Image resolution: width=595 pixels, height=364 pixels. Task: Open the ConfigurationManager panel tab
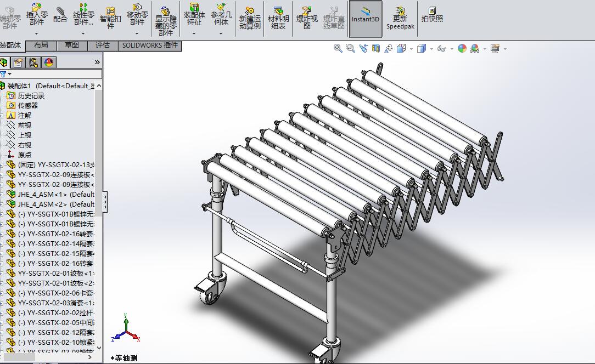point(33,62)
